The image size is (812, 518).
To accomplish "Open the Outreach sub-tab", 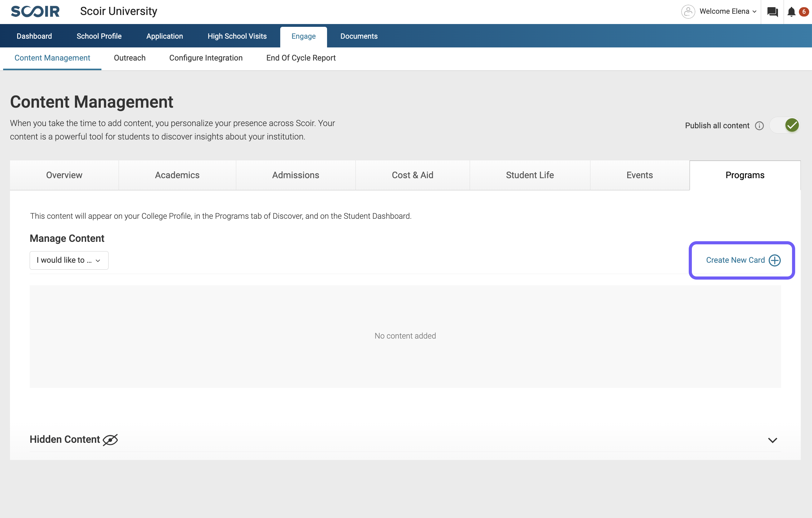I will click(x=130, y=58).
